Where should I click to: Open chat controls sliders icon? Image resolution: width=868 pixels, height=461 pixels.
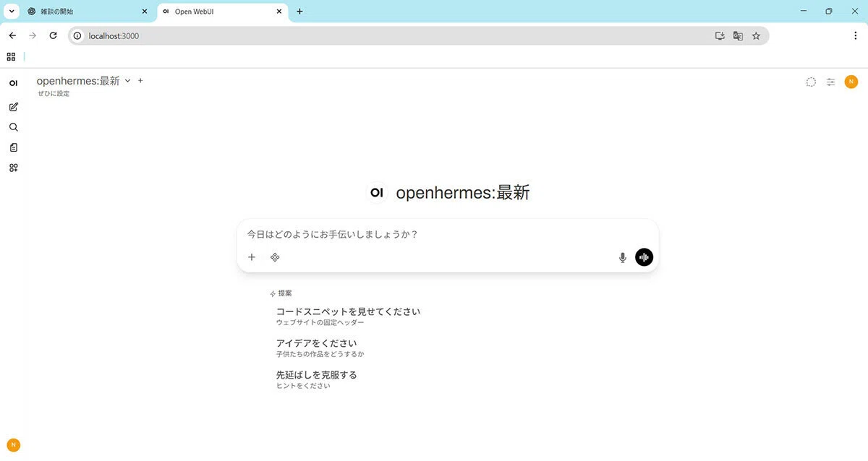point(831,82)
